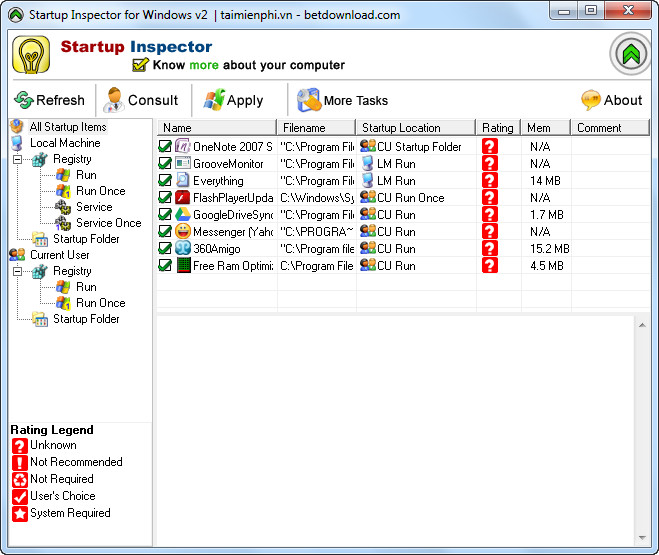Select the Local Machine tree node
Screen dimensions: 659x555
[65, 143]
